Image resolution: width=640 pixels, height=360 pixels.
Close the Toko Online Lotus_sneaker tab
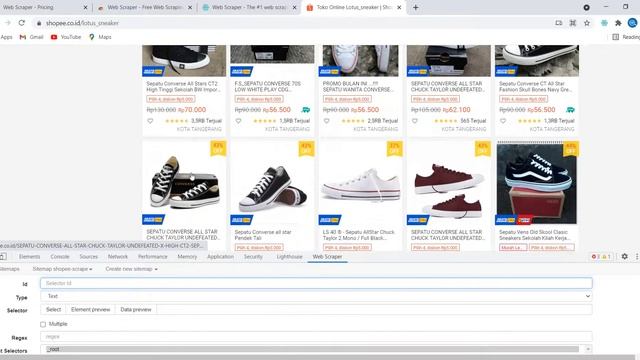[x=399, y=7]
